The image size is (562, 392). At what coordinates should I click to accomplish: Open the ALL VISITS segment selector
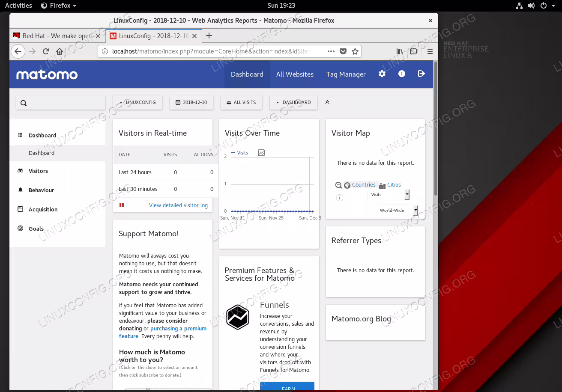tap(241, 103)
